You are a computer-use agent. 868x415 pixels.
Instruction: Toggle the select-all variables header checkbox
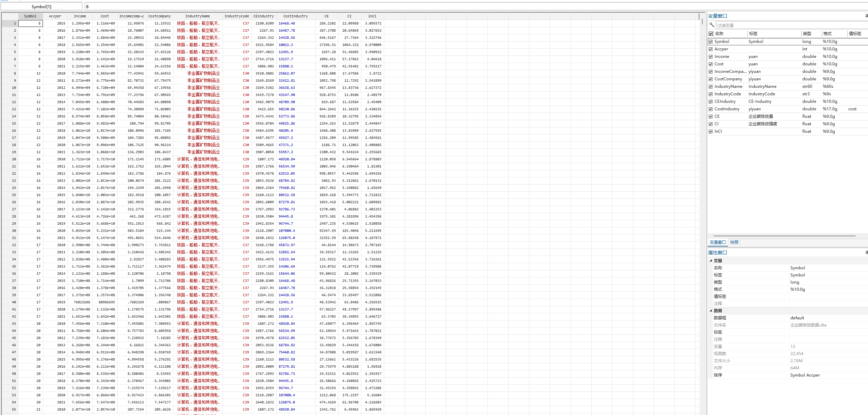coord(710,33)
